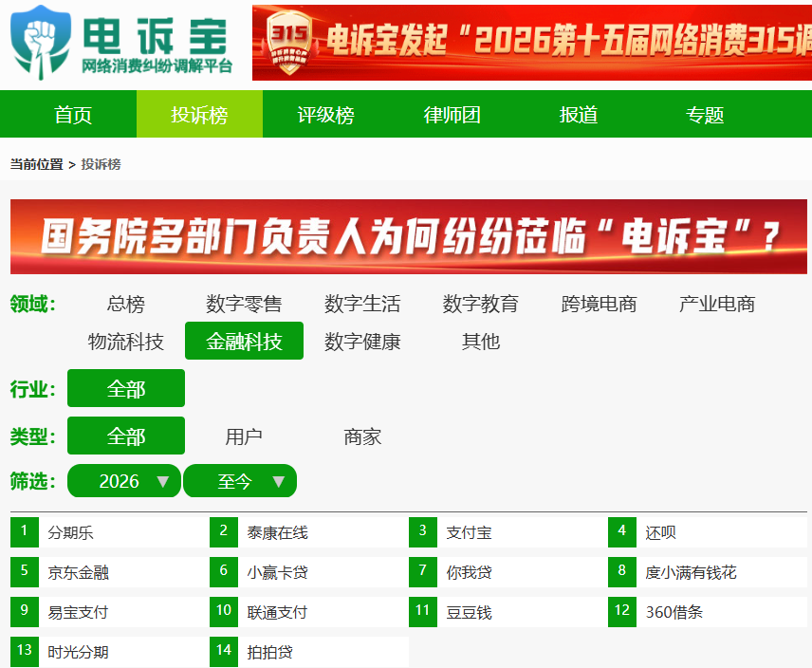Click the 当前位置 breadcrumb label
The image size is (812, 668).
pyautogui.click(x=36, y=164)
